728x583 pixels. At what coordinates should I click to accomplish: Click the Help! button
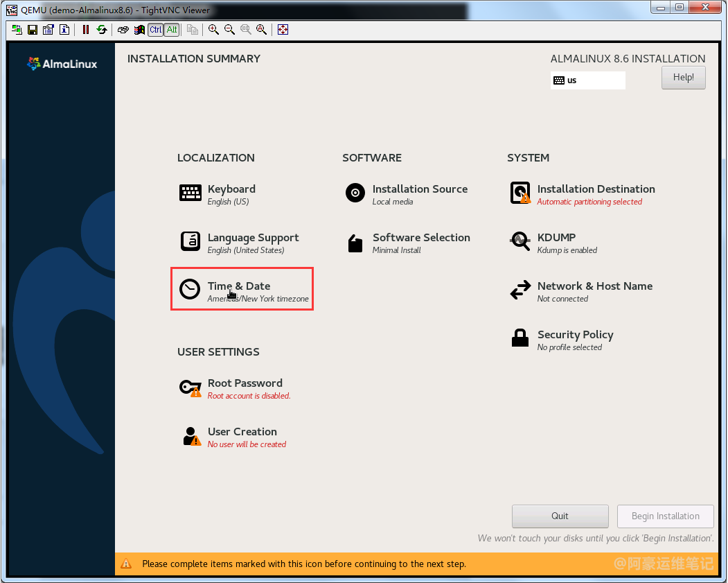tap(684, 78)
